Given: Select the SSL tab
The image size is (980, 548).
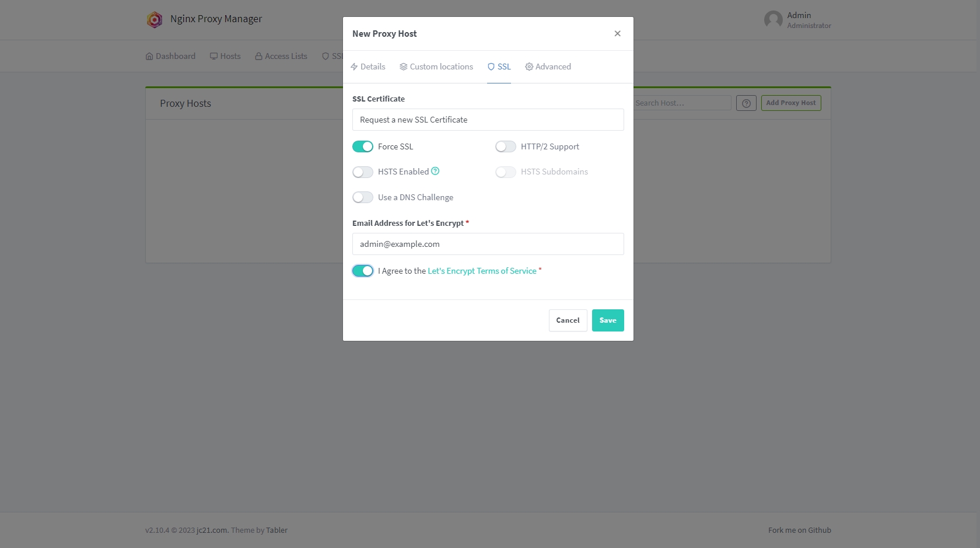Looking at the screenshot, I should pyautogui.click(x=499, y=67).
